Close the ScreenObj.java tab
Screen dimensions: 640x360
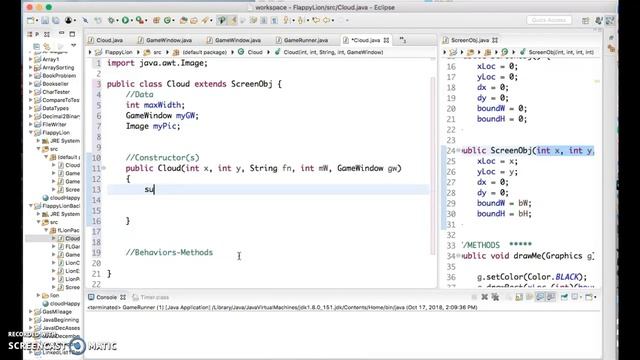tap(495, 40)
